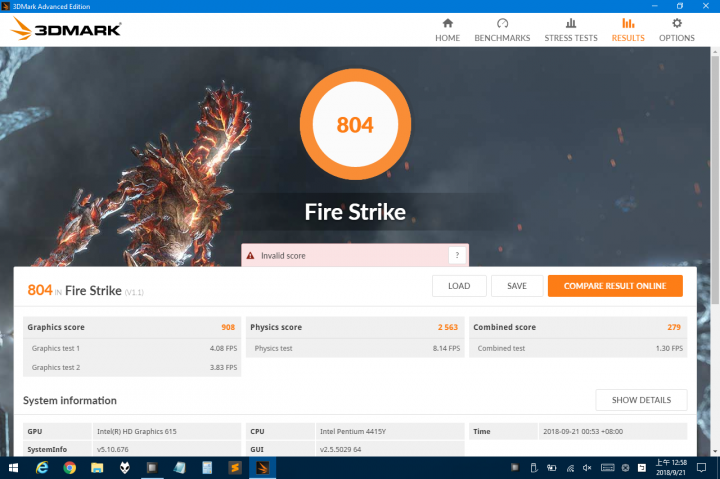Click the network wireless tray icon

point(570,468)
